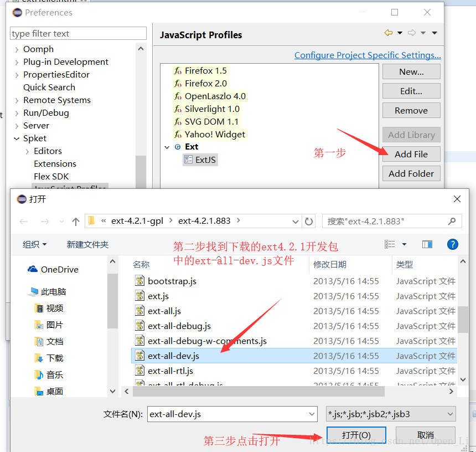The width and height of the screenshot is (476, 452).
Task: Toggle the preview pane icon
Action: click(427, 244)
